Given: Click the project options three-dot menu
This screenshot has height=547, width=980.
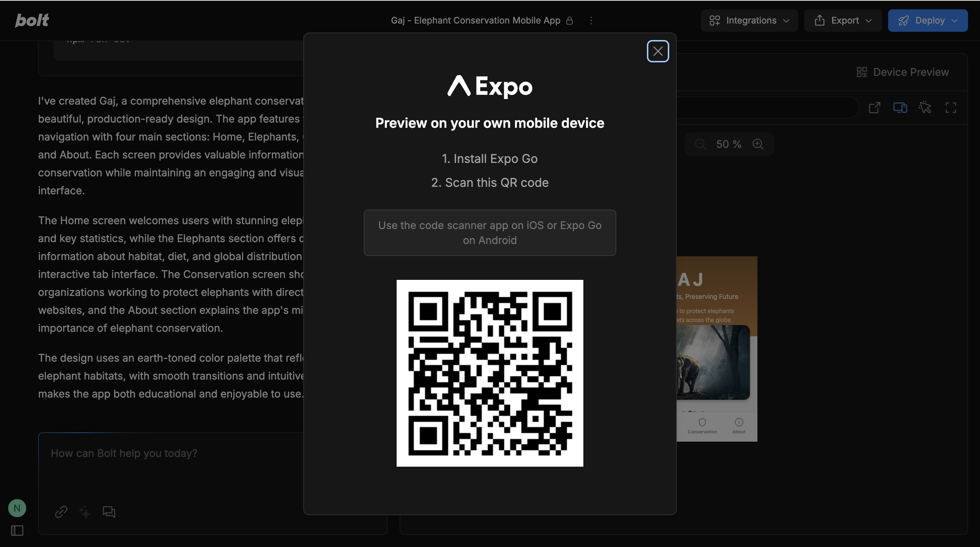Looking at the screenshot, I should tap(591, 21).
